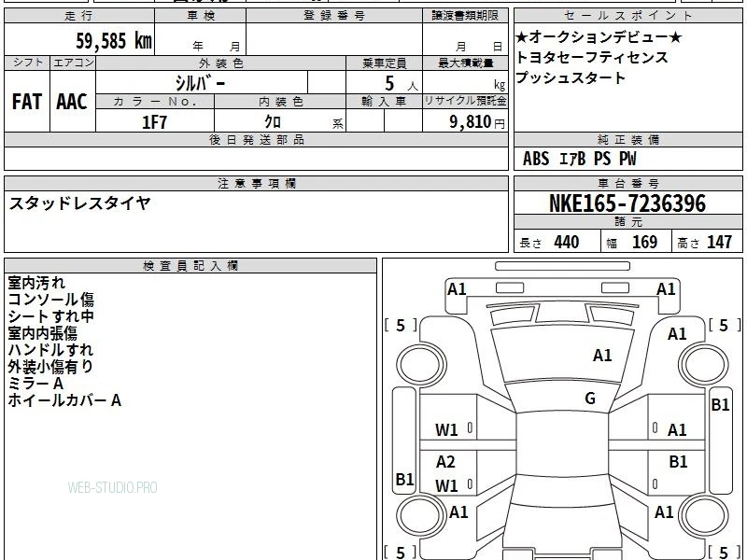Image resolution: width=747 pixels, height=560 pixels.
Task: Click the プッシュスタート line
Action: click(571, 77)
